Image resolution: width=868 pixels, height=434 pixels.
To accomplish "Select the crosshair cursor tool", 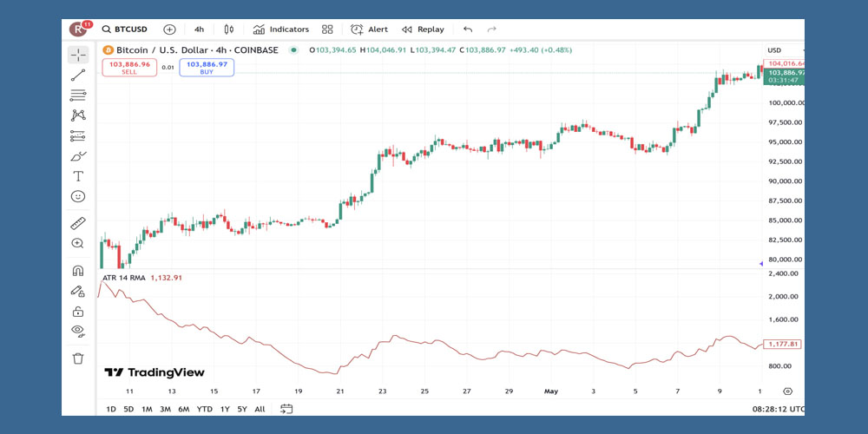I will pos(78,55).
